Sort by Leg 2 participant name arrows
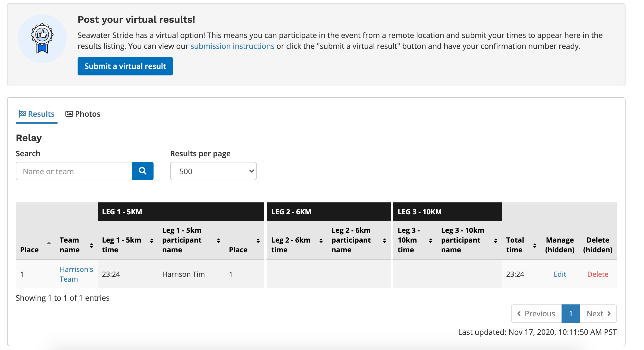The width and height of the screenshot is (644, 350). point(384,240)
